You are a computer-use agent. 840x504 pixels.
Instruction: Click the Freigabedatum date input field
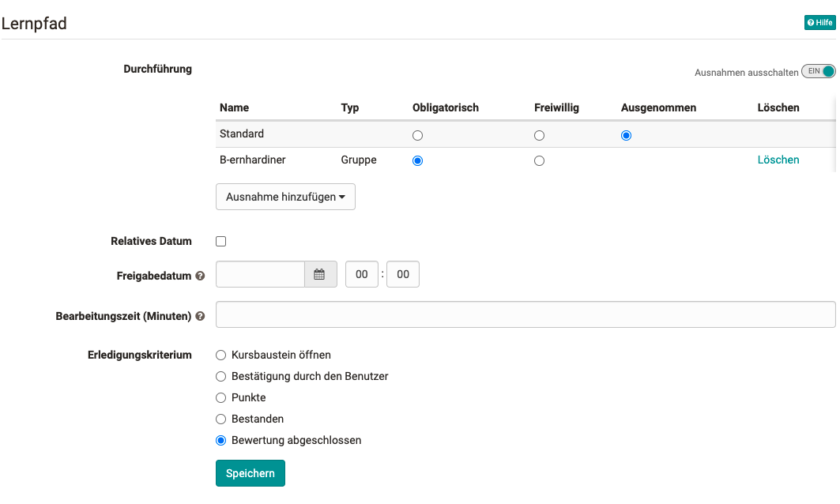(x=260, y=274)
